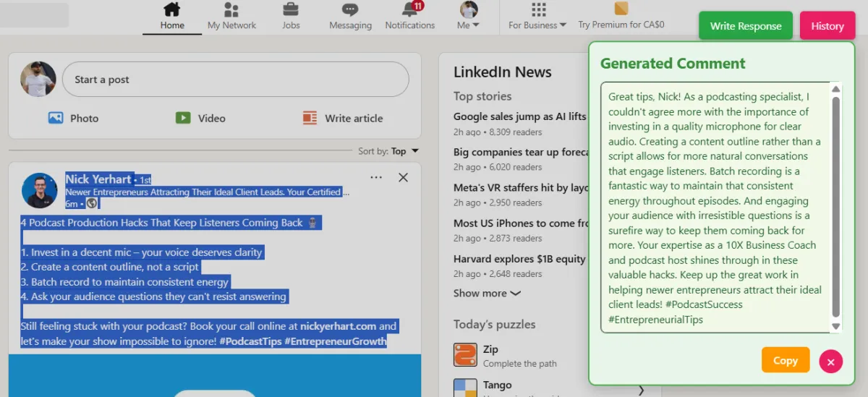Go to LinkedIn Home
Viewport: 868px width, 397px height.
[x=172, y=17]
